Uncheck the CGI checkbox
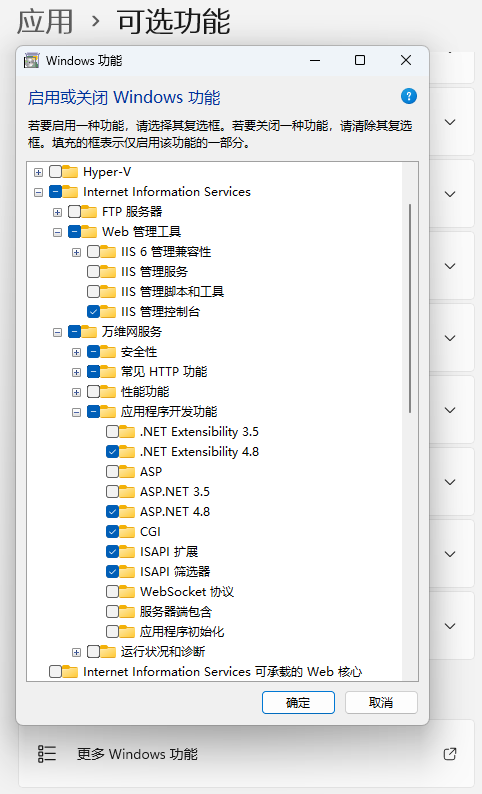This screenshot has width=482, height=794. click(112, 531)
